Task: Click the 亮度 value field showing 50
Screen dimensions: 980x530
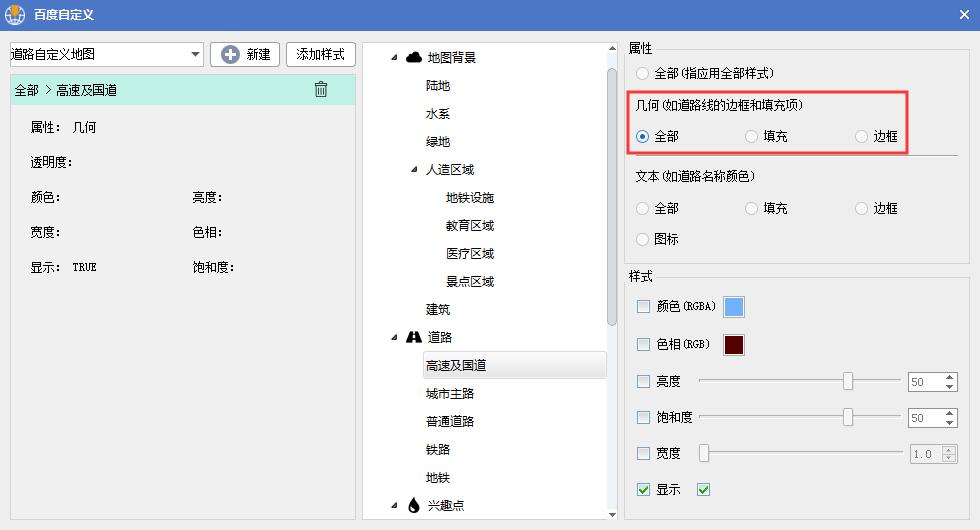Action: (x=926, y=382)
